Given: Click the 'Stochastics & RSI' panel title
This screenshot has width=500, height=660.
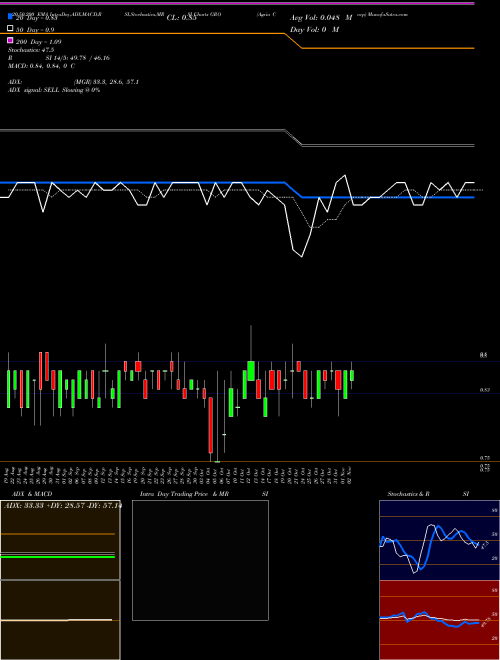Looking at the screenshot, I should [428, 494].
